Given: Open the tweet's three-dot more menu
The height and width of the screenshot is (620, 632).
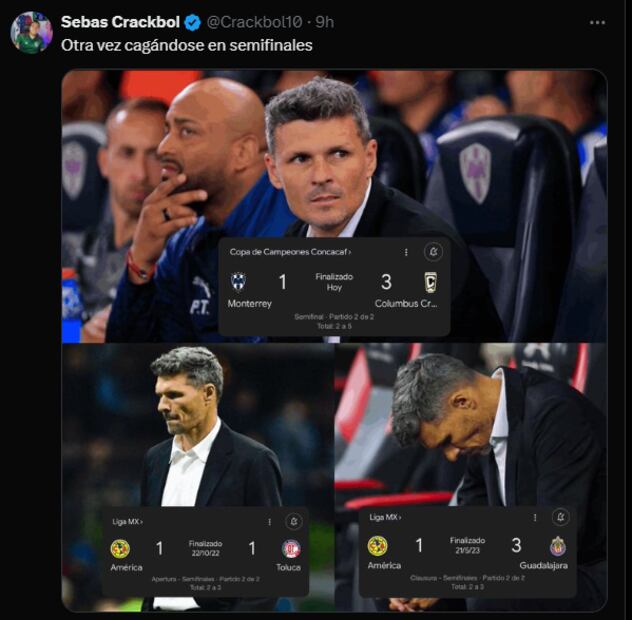Looking at the screenshot, I should pos(597,22).
